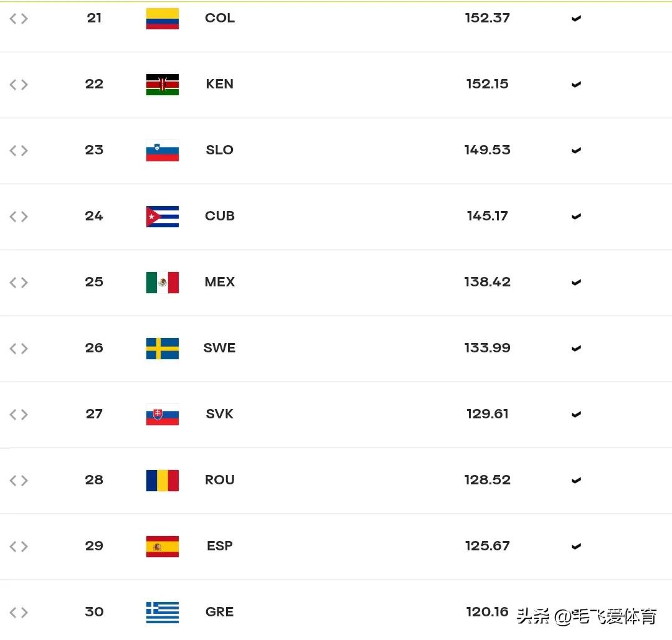Click the Kenya flag icon
The width and height of the screenshot is (672, 640).
pyautogui.click(x=163, y=85)
